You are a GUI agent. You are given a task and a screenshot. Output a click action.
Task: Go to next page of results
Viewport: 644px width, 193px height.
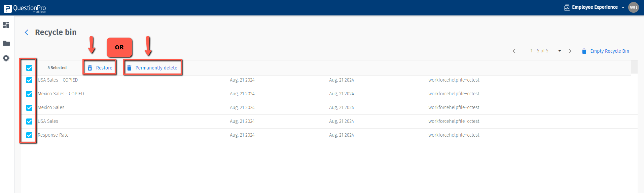coord(570,51)
